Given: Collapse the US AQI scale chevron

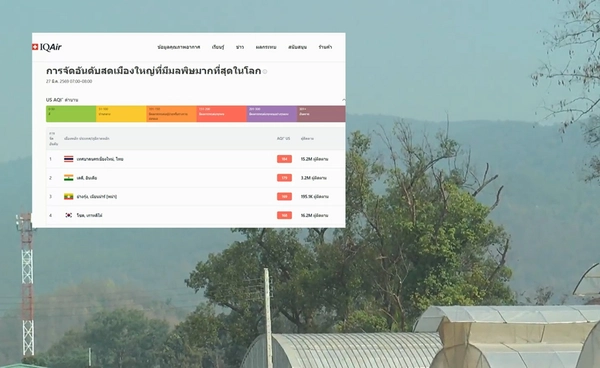Looking at the screenshot, I should point(343,100).
